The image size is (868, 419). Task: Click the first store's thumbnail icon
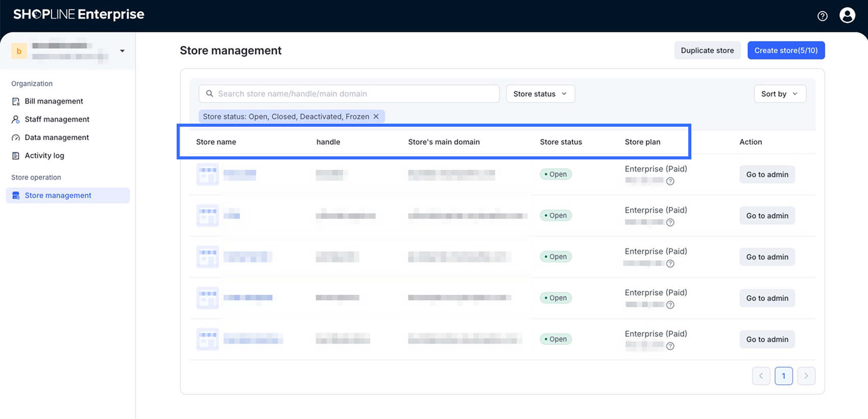207,174
